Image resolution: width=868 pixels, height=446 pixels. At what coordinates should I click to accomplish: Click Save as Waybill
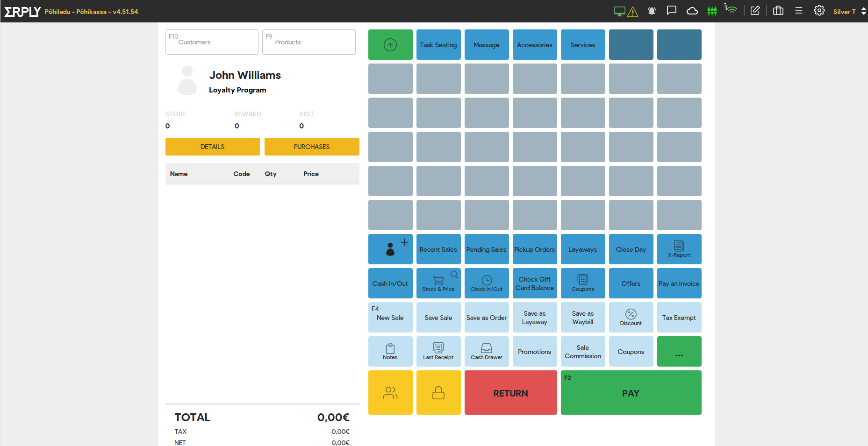coord(583,318)
